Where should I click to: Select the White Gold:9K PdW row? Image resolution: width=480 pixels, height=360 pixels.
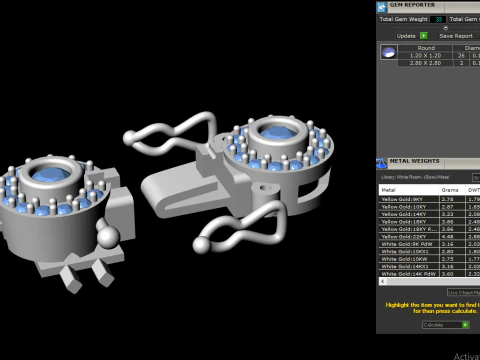tap(429, 244)
